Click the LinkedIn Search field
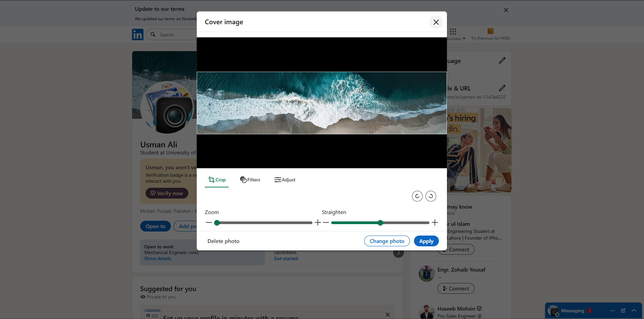Image resolution: width=644 pixels, height=319 pixels. (172, 35)
